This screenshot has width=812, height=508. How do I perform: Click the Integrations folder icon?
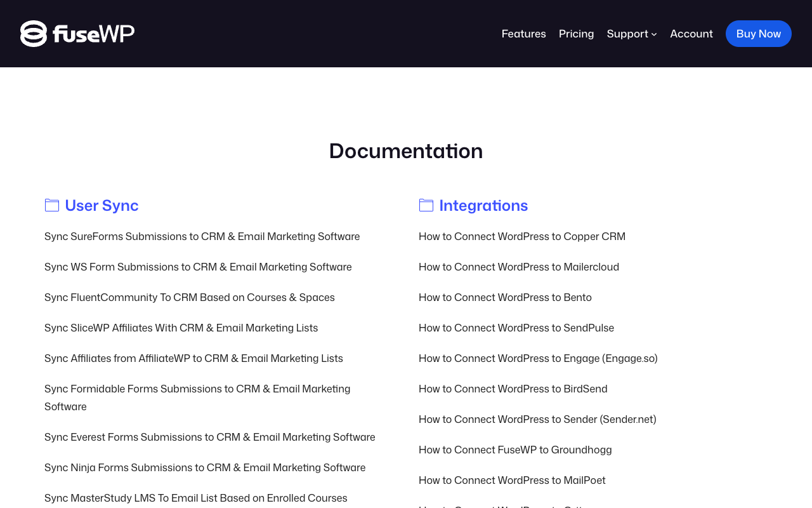click(x=426, y=205)
